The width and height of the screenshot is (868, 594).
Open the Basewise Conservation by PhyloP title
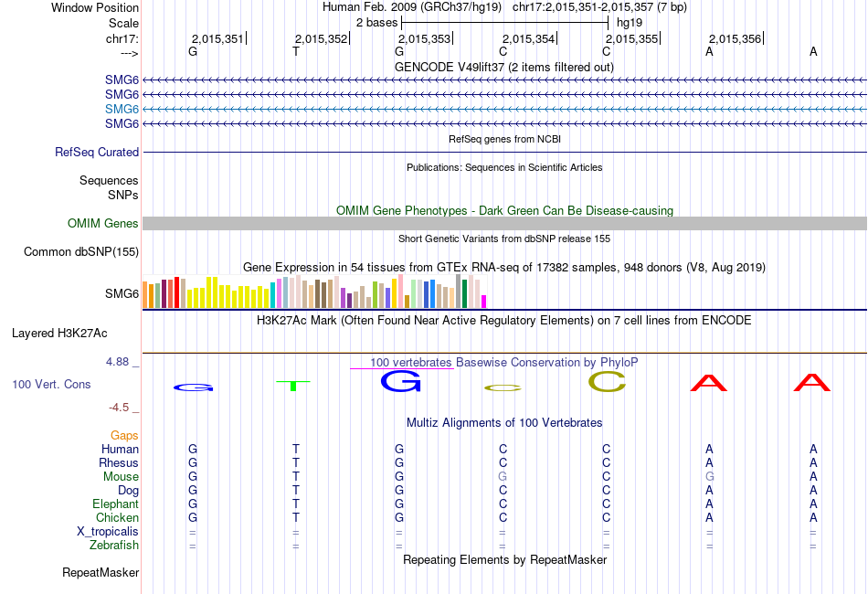point(503,363)
